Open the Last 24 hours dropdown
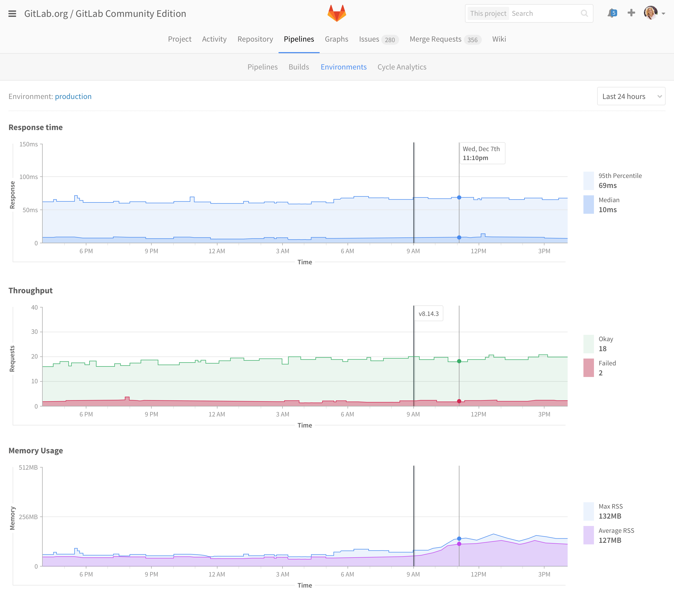The image size is (674, 616). [631, 96]
